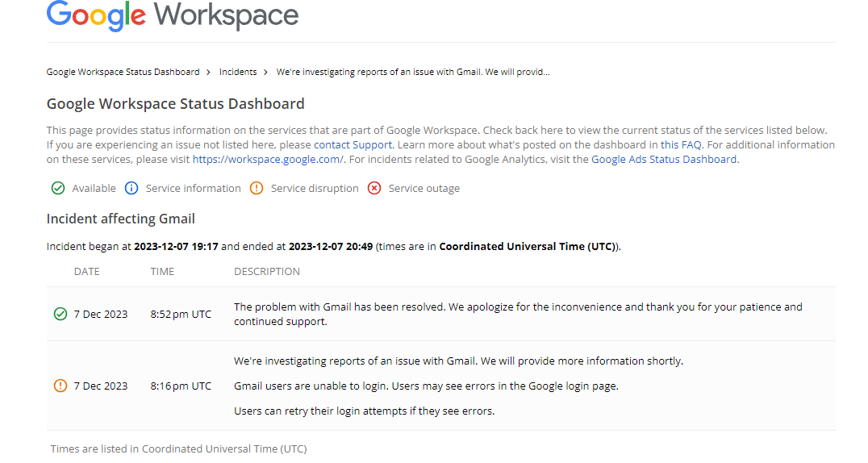
Task: Click the 7 Dec 2023 date in resolved row
Action: [101, 314]
